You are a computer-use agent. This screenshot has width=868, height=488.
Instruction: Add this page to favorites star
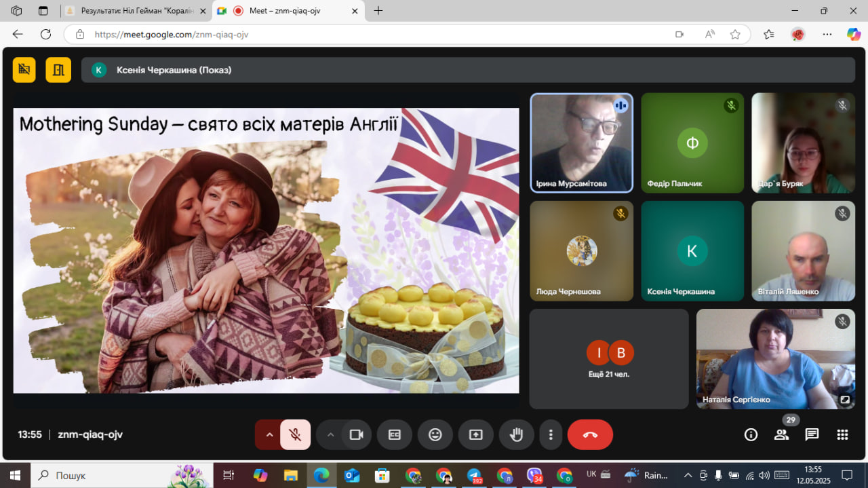(x=735, y=34)
